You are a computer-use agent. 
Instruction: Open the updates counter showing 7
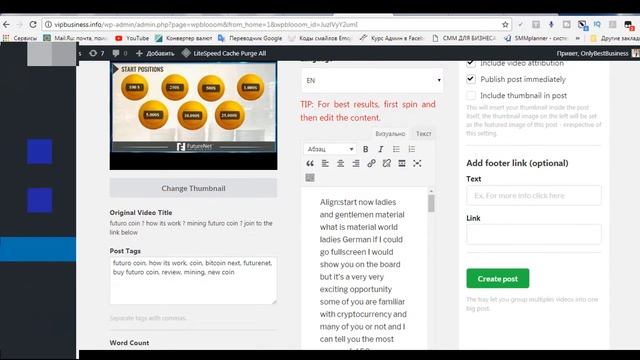click(x=97, y=53)
